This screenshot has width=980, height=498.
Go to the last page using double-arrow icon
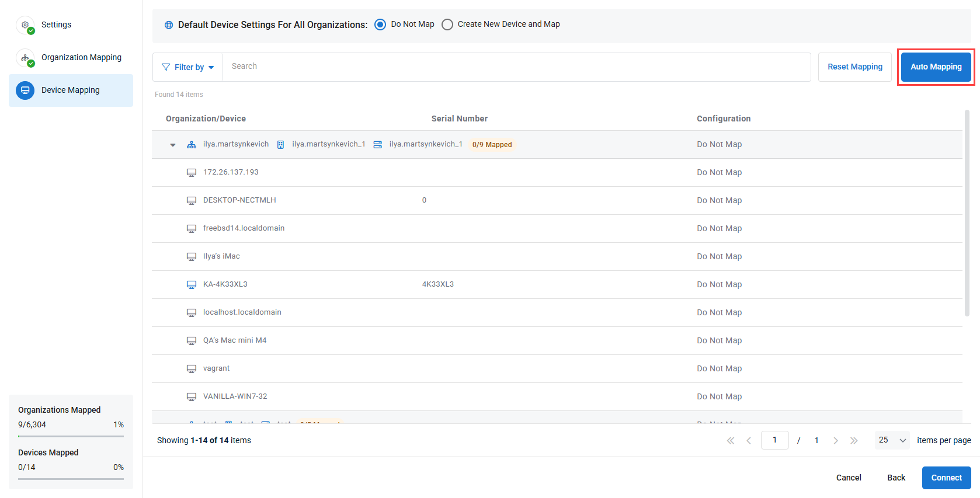[x=854, y=441]
